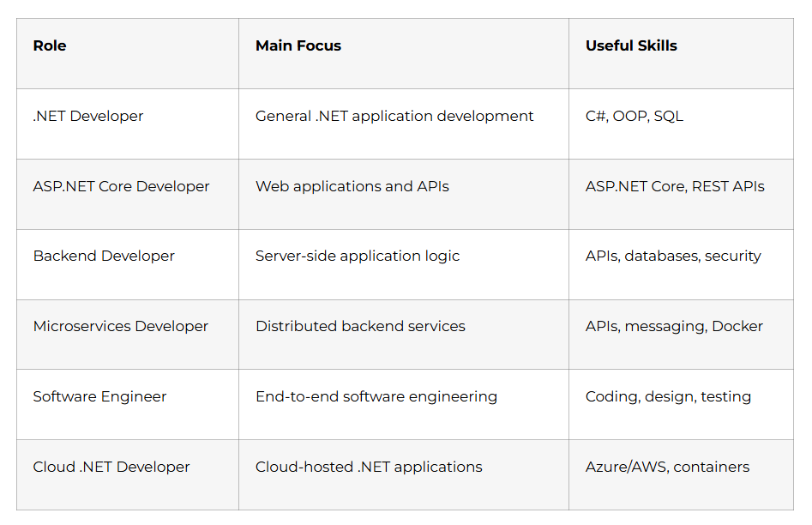Click 'Server-side application logic' text

point(358,256)
